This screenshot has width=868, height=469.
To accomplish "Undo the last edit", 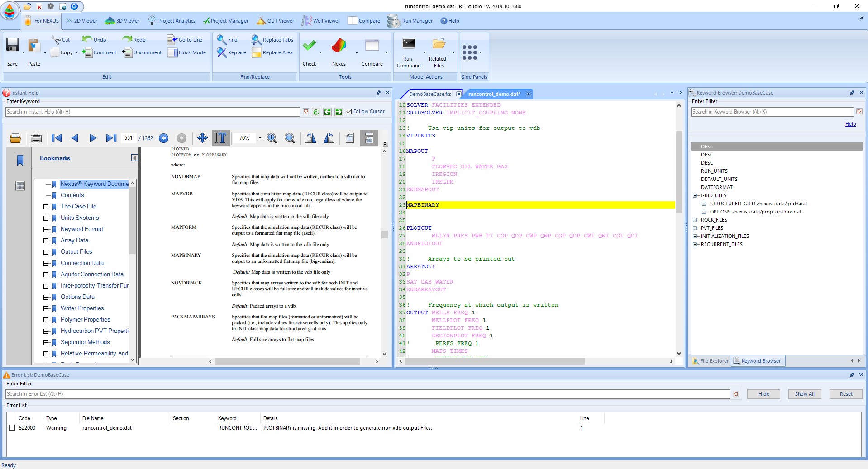I will coord(94,40).
